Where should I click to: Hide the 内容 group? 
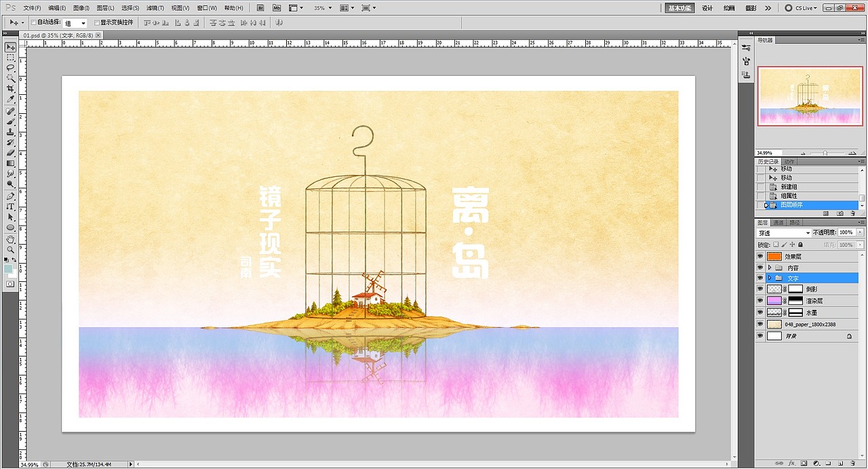coord(760,268)
